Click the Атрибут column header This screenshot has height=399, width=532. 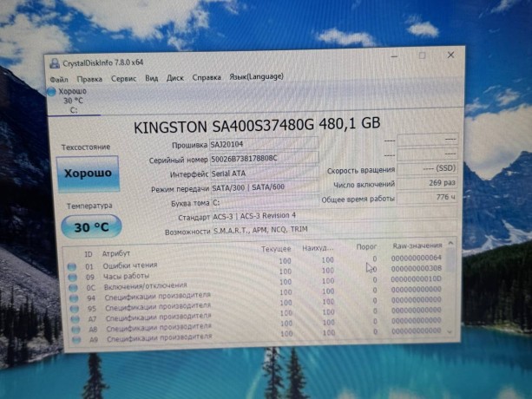(116, 253)
